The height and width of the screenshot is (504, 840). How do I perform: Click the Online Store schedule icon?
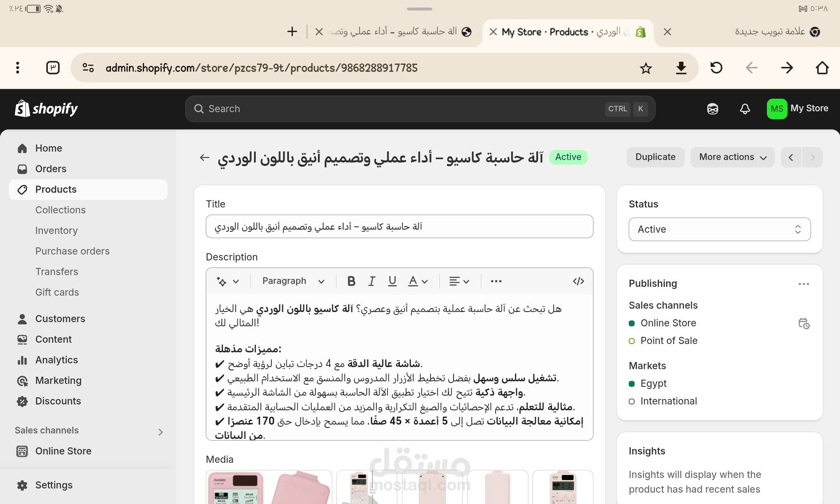click(x=804, y=323)
